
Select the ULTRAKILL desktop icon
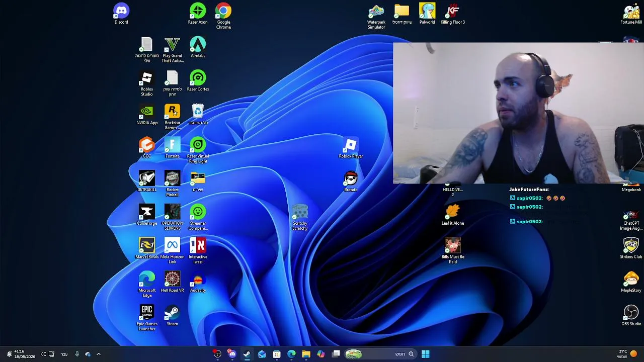coord(147,182)
